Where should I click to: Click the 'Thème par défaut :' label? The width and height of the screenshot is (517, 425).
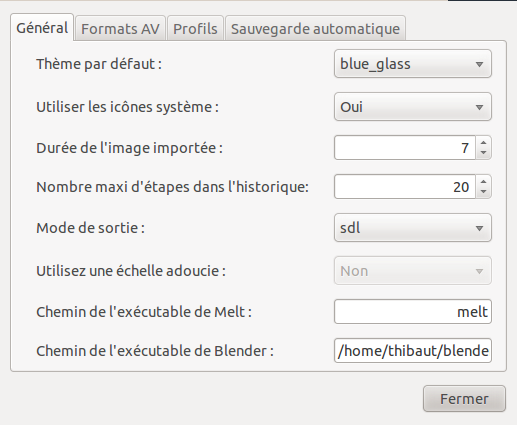tap(99, 64)
